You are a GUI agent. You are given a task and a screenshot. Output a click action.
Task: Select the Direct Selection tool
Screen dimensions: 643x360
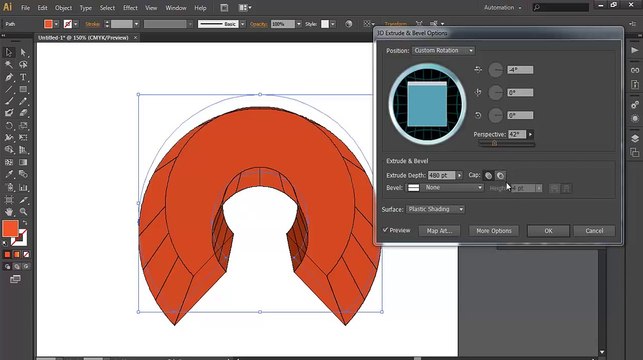(x=23, y=52)
